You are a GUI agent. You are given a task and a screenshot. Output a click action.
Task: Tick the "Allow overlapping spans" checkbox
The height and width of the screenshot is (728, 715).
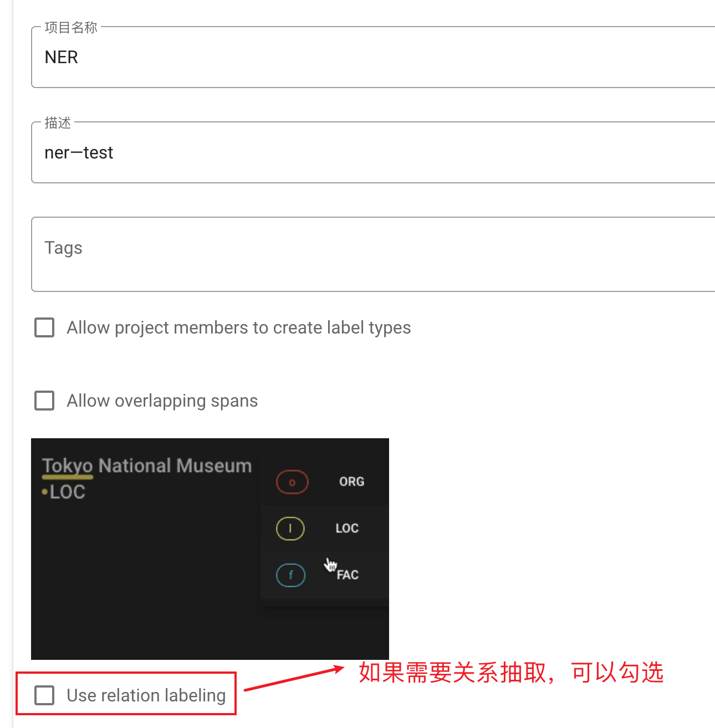(44, 401)
